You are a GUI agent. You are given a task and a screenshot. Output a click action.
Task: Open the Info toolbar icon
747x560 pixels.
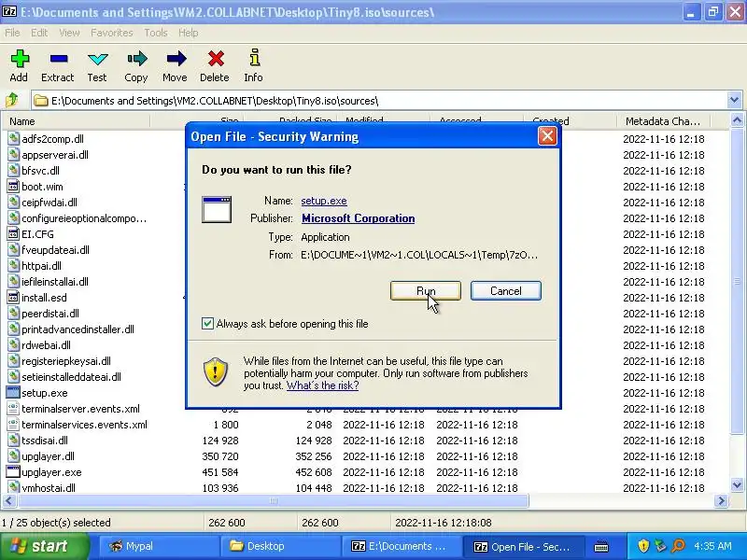pos(255,58)
